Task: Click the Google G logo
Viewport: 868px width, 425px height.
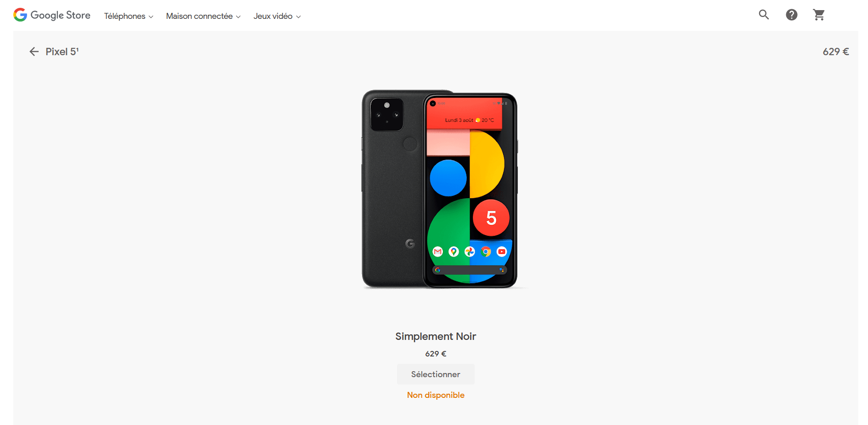Action: coord(20,15)
